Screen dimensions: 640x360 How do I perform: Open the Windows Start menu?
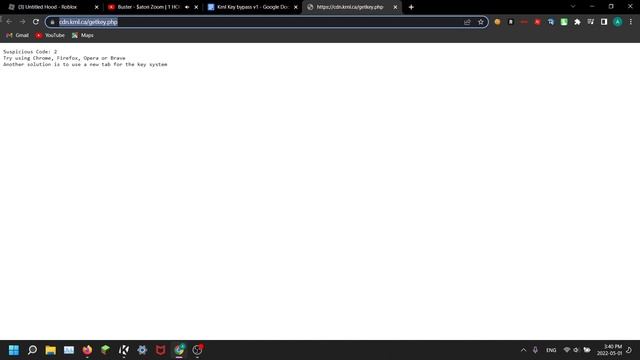(x=14, y=350)
